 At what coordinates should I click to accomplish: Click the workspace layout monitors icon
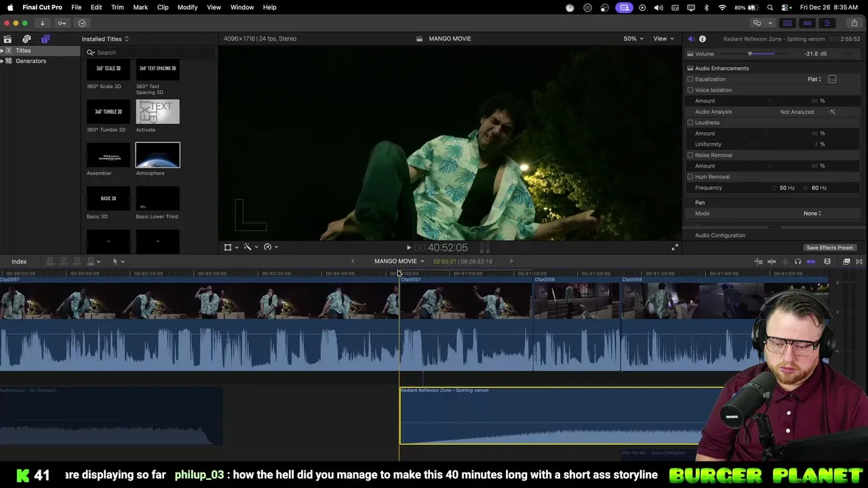tap(757, 23)
